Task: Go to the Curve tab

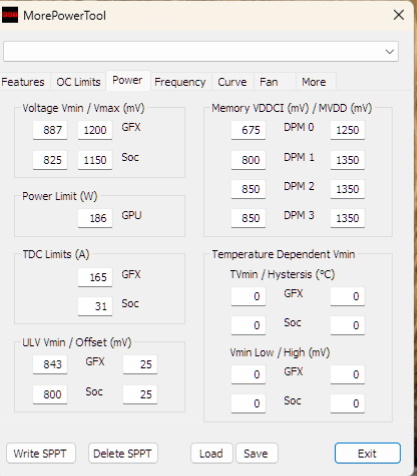Action: point(232,82)
